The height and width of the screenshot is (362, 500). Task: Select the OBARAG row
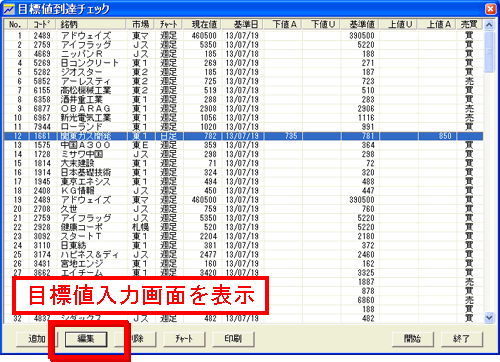coord(244,109)
